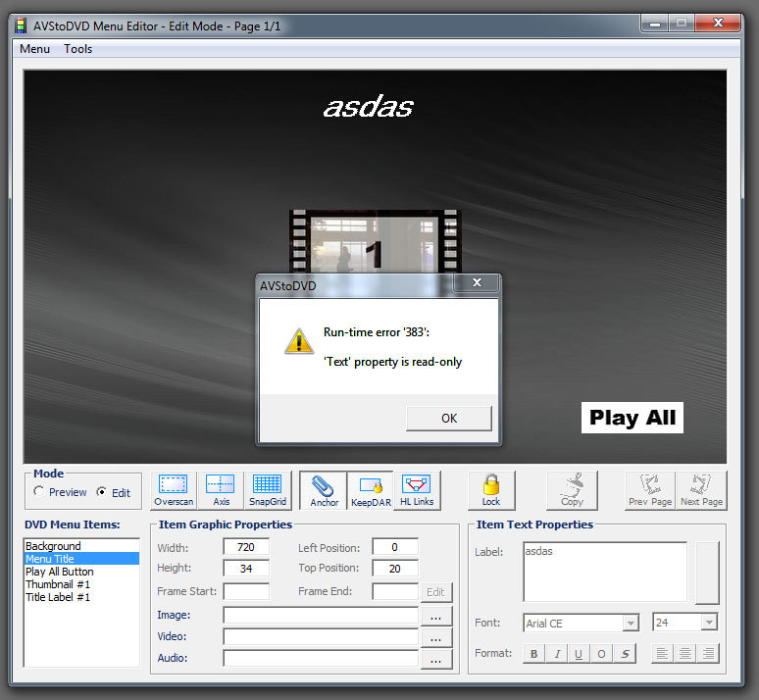Click the Play All button in preview

click(632, 418)
